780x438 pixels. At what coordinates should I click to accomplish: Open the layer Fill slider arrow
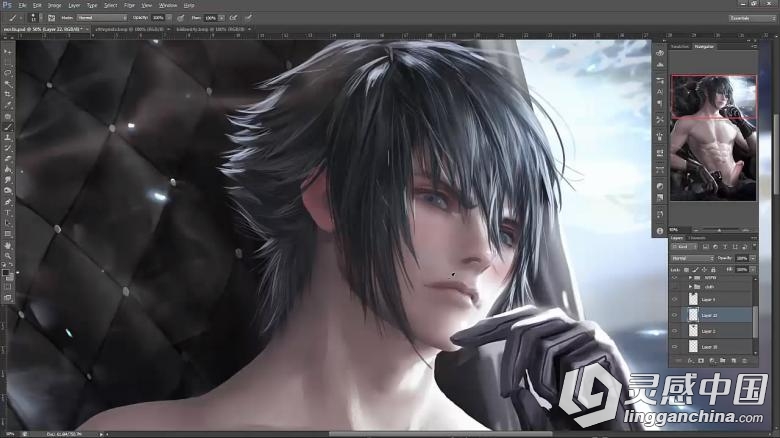(753, 270)
